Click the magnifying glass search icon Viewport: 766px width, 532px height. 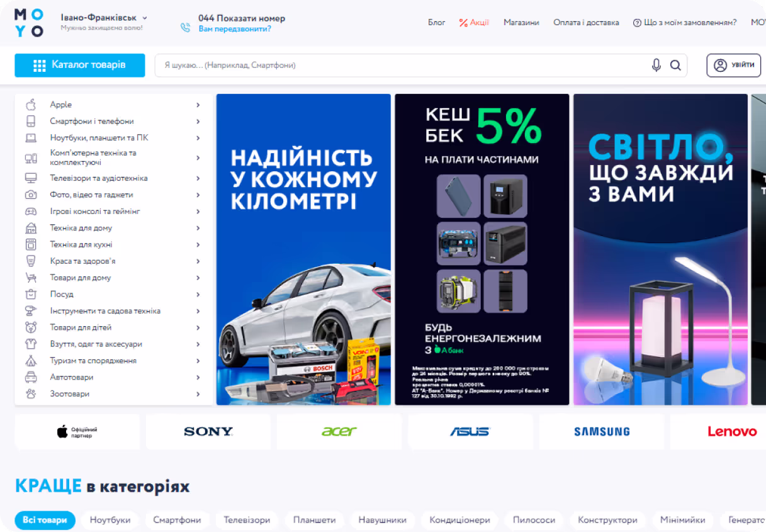click(675, 65)
